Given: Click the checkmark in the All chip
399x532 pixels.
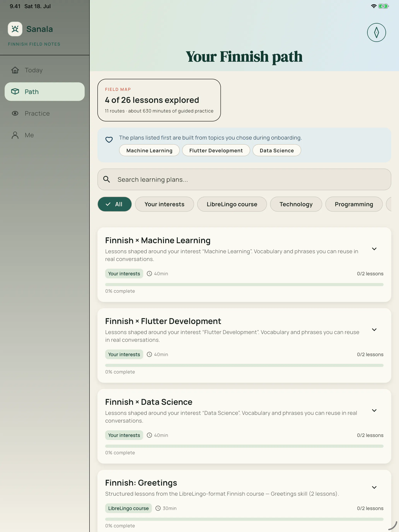Looking at the screenshot, I should [108, 204].
